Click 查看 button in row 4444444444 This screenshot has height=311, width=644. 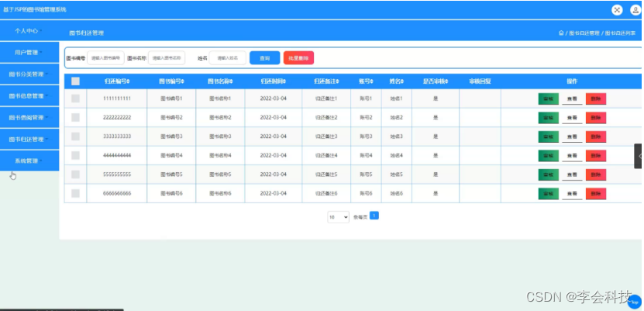pos(572,155)
